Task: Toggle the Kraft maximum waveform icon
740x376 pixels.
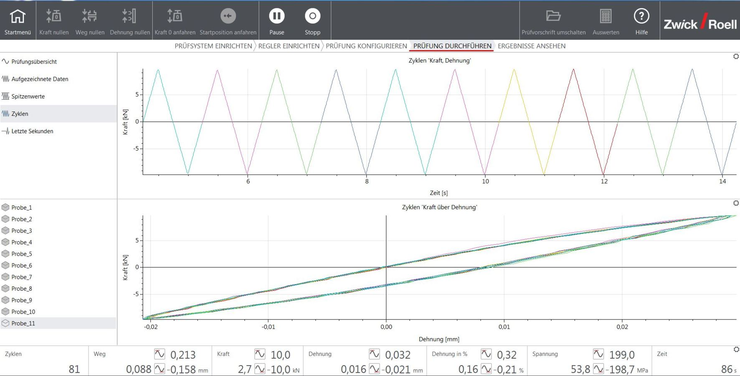Action: click(x=260, y=354)
